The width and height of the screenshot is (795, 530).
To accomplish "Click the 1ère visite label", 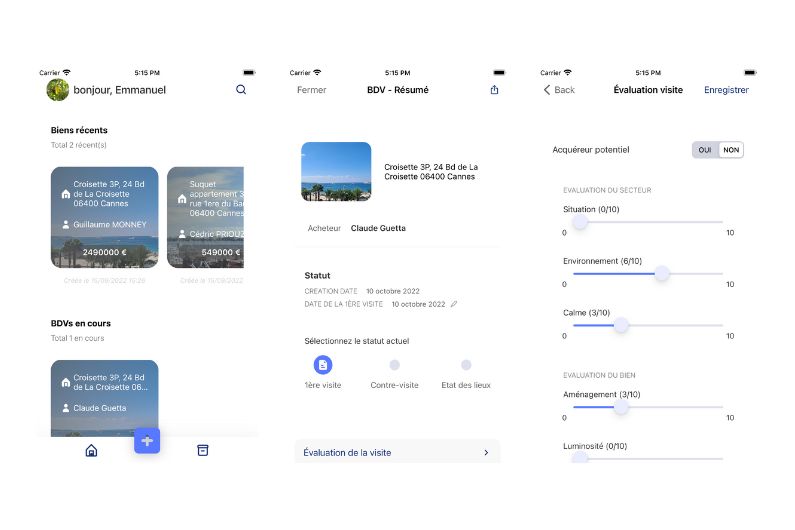I will [x=323, y=385].
